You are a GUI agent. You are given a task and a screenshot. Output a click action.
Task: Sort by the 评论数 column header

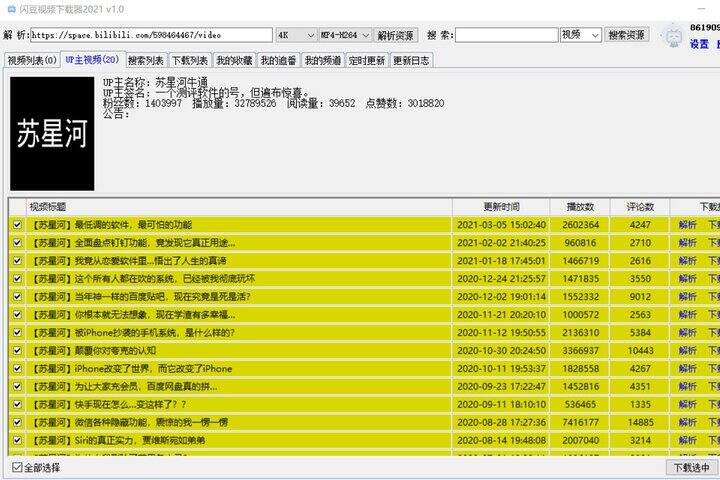(640, 207)
